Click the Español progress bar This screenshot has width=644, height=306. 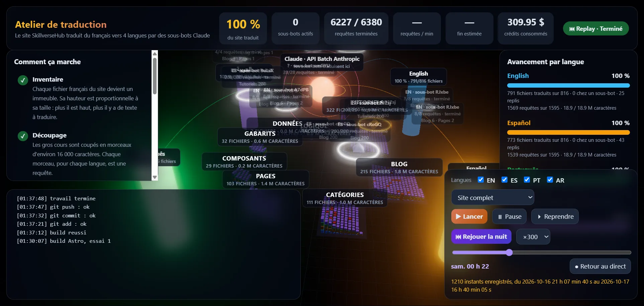[x=568, y=132]
